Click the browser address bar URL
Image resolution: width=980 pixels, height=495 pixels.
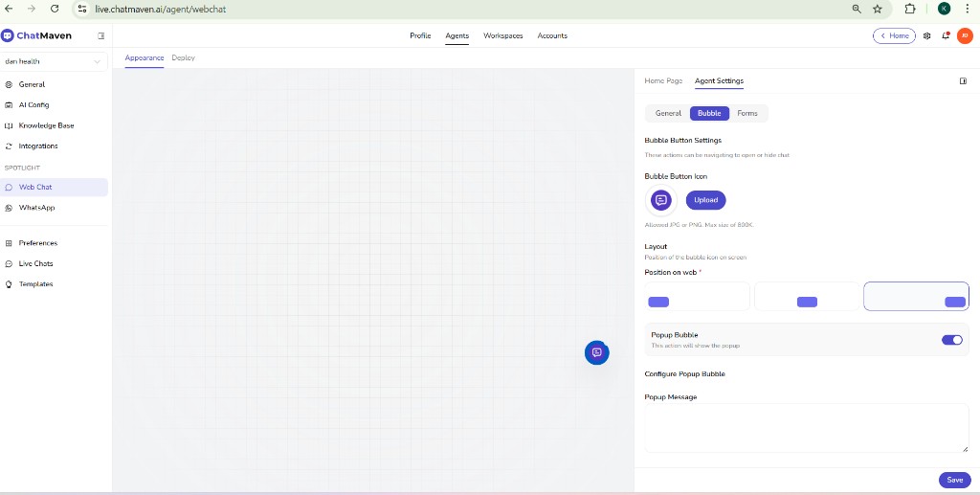pos(161,10)
